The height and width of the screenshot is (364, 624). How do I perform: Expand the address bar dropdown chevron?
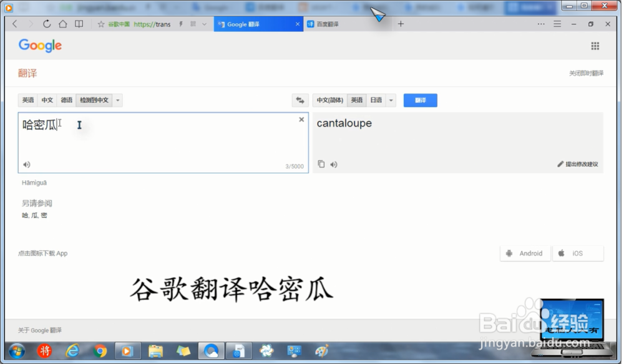point(204,24)
